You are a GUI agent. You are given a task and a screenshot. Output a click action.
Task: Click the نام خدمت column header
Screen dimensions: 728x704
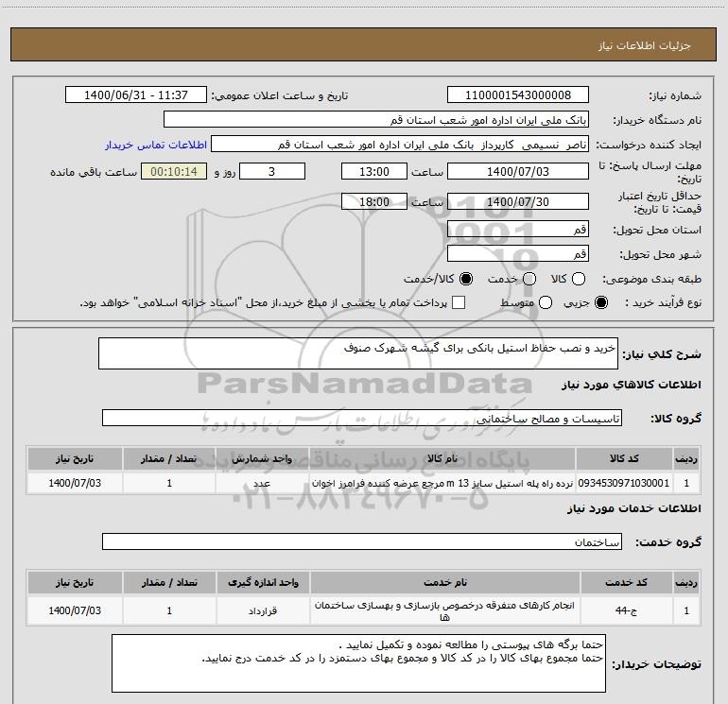tap(445, 582)
